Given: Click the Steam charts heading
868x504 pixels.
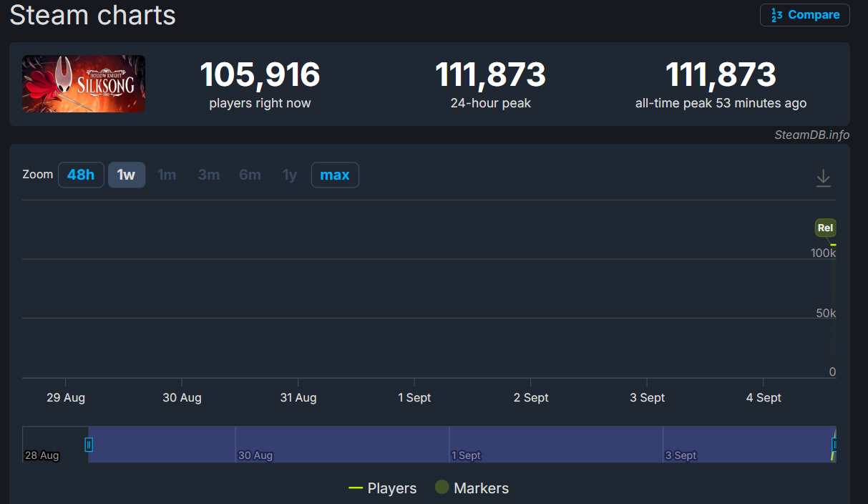Looking at the screenshot, I should [x=92, y=15].
